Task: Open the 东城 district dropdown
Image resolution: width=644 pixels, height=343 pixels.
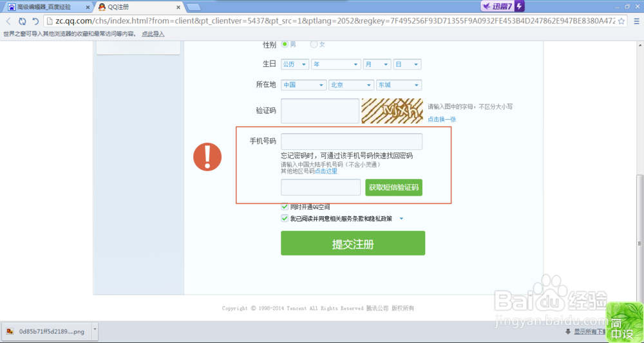Action: tap(399, 85)
